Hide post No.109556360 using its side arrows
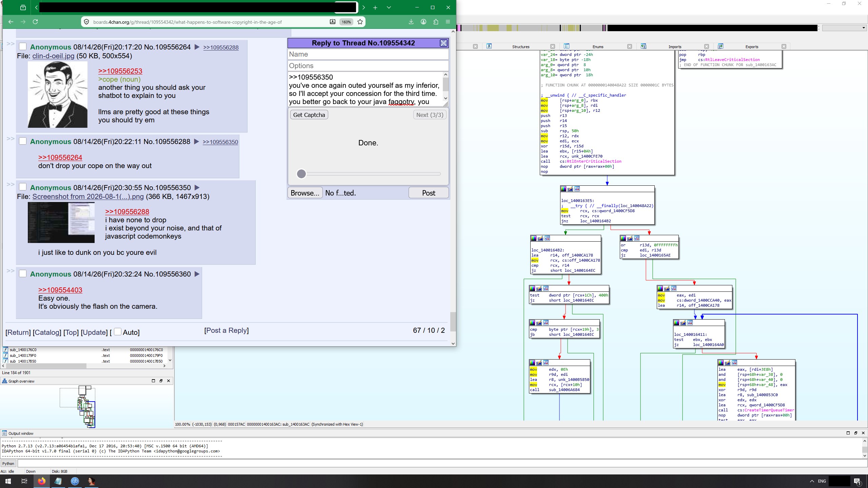The height and width of the screenshot is (488, 868). click(x=11, y=271)
